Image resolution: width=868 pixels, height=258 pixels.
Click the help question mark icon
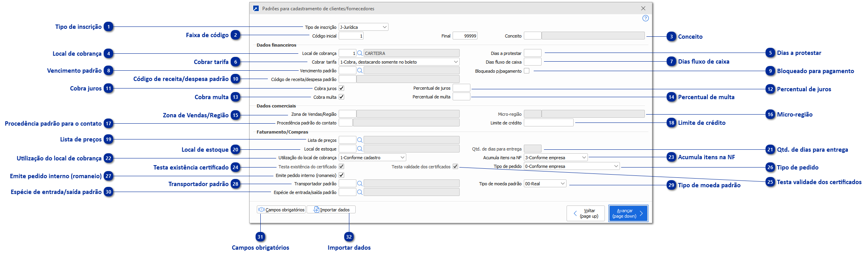click(x=645, y=18)
